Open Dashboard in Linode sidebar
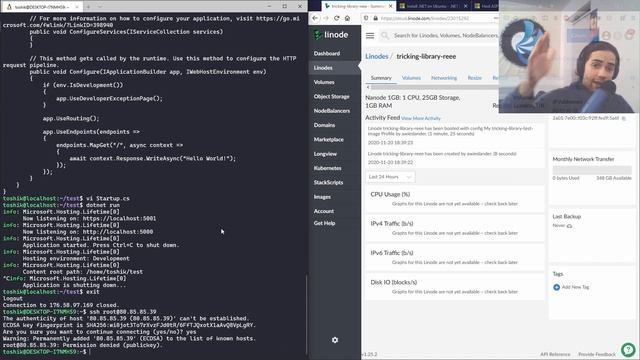This screenshot has width=640, height=360. (327, 53)
